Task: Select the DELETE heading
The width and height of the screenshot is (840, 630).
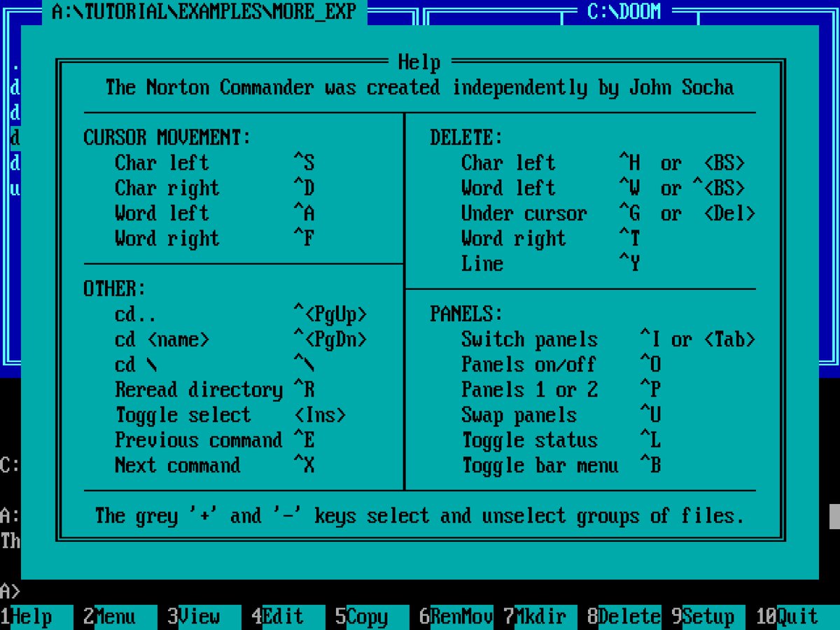Action: click(x=467, y=138)
